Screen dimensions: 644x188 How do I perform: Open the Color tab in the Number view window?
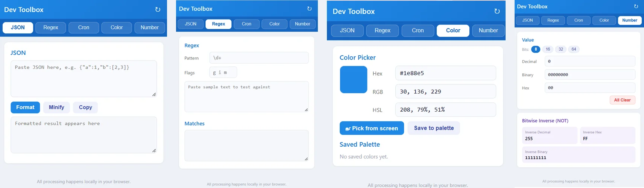pos(604,20)
